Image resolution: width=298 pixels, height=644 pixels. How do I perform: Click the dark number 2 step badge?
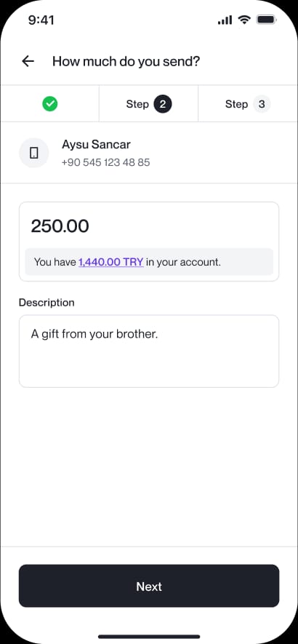point(163,104)
